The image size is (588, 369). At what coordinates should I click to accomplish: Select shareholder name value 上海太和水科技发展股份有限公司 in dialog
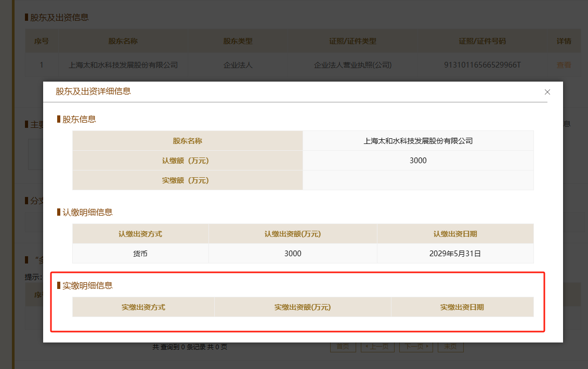point(418,141)
